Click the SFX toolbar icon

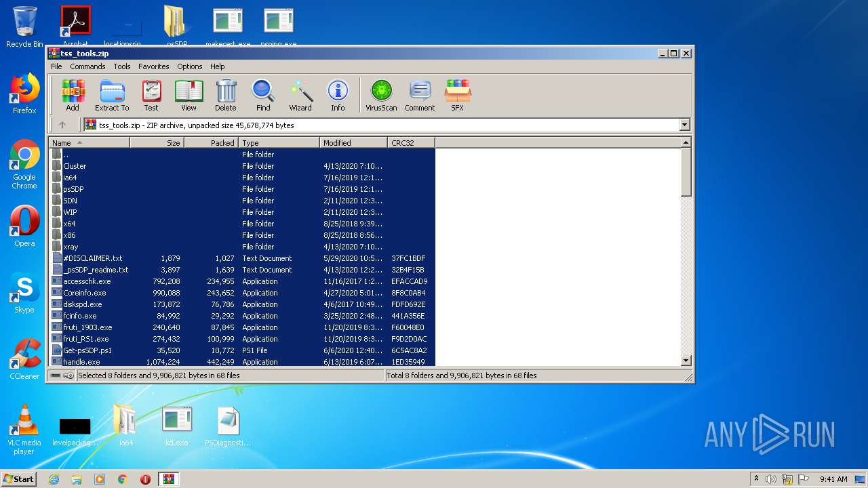tap(458, 96)
